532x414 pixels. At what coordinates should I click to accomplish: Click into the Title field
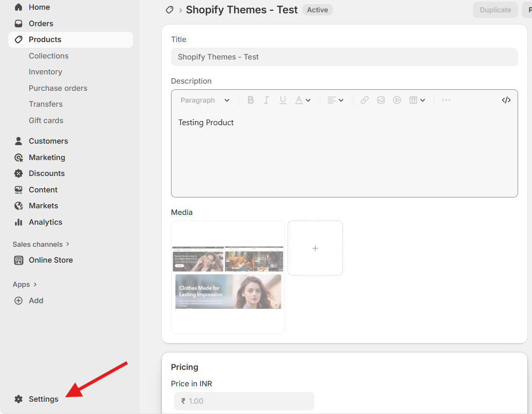345,57
